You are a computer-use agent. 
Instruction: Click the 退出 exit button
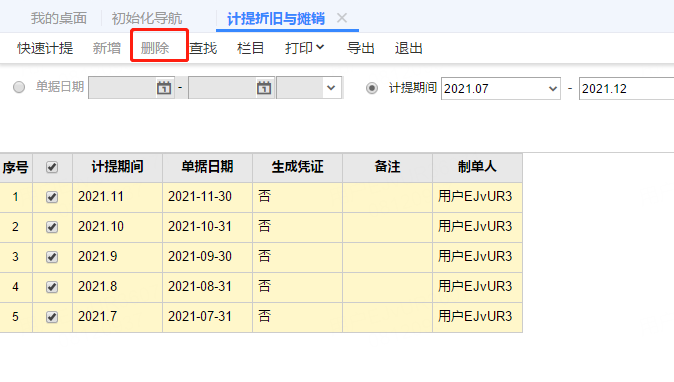tap(409, 48)
